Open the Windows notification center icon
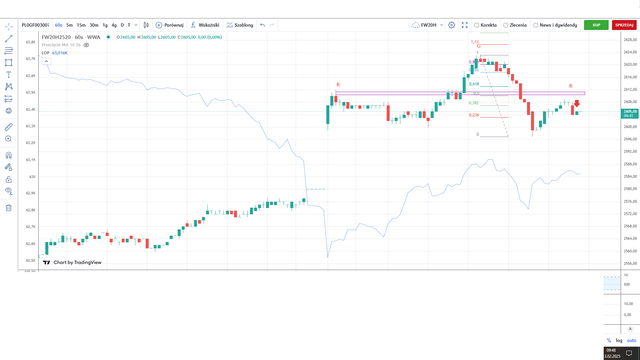This screenshot has height=360, width=640. coord(629,353)
